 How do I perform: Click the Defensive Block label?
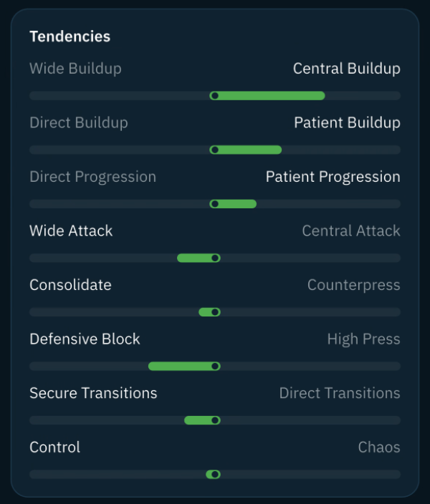click(x=85, y=339)
